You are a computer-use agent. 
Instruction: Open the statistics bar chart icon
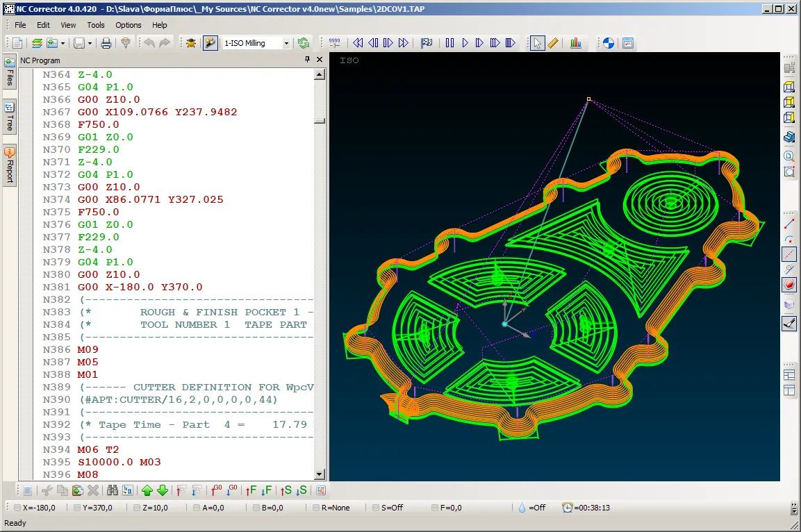point(576,42)
